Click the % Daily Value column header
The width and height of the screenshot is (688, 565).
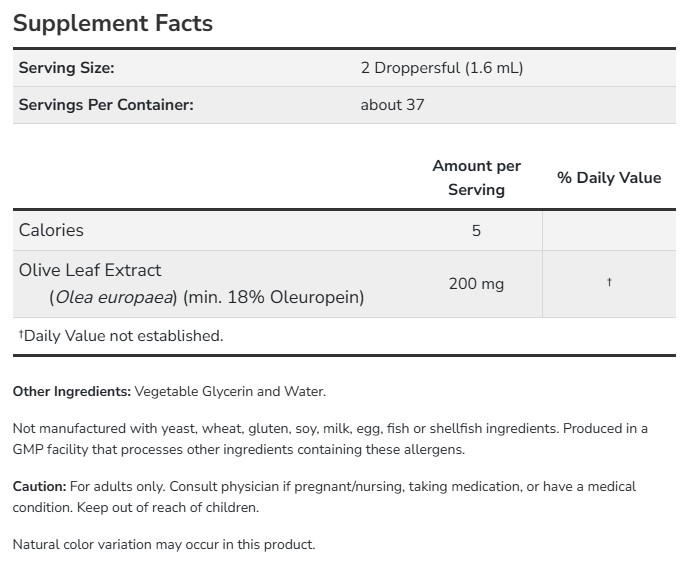click(608, 177)
